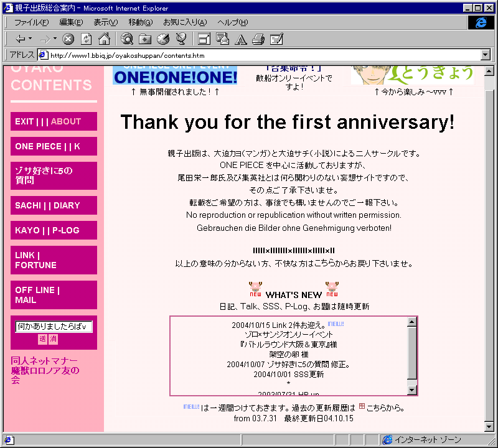Click the page icon in address bar
The height and width of the screenshot is (448, 498).
click(43, 55)
